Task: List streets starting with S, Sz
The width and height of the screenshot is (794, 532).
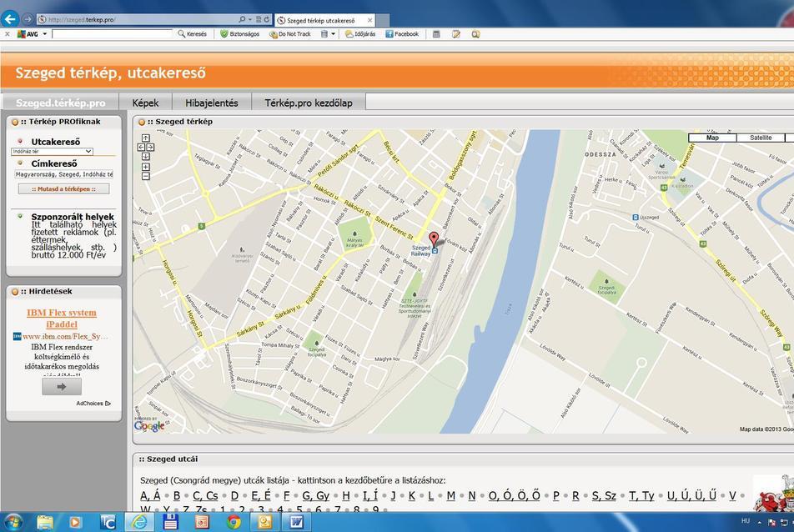Action: 604,495
